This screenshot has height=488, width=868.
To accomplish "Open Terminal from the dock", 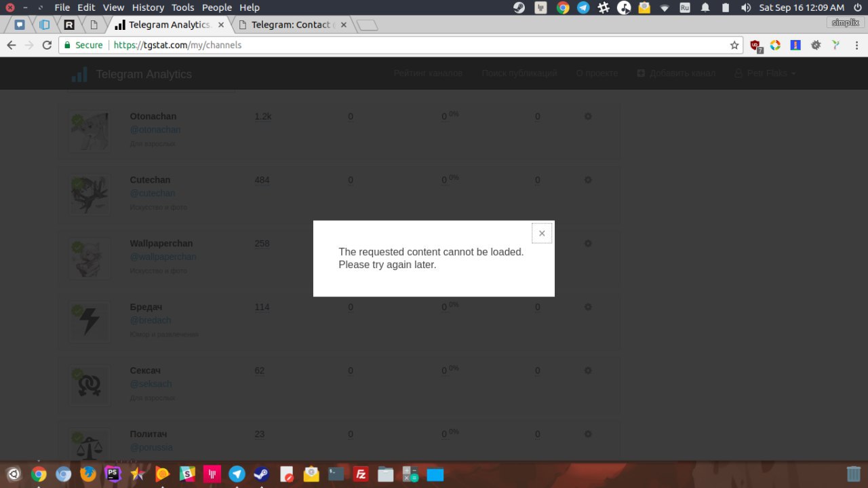I will tap(336, 474).
